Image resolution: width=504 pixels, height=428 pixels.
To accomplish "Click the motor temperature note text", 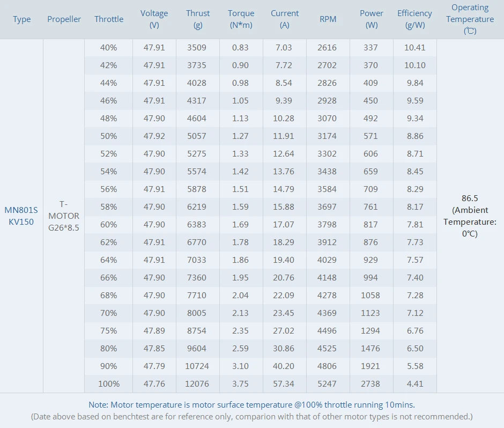I will [251, 405].
